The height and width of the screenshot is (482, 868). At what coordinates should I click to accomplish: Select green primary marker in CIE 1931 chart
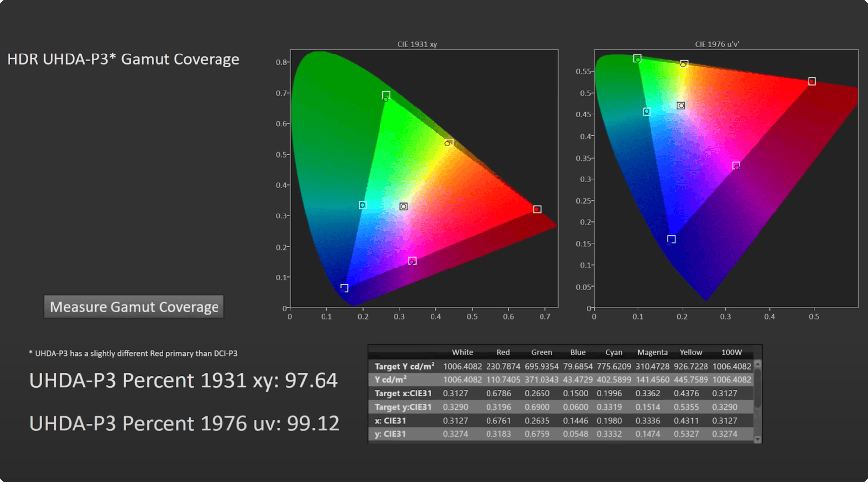coord(386,95)
